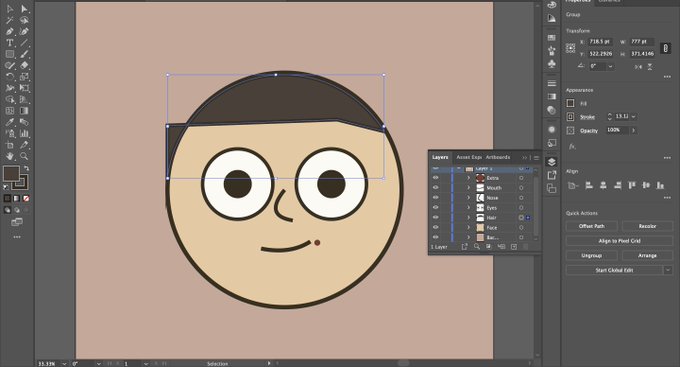Switch to the Layers tab

(440, 157)
